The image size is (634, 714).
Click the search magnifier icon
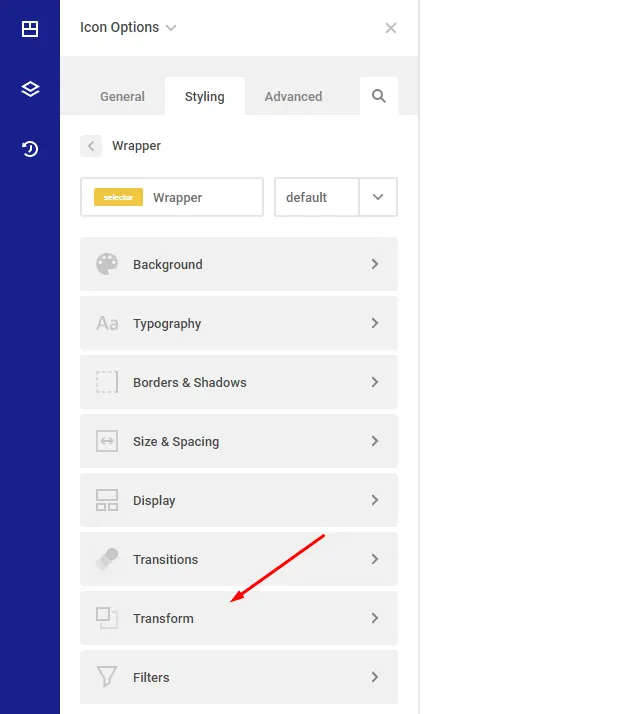tap(379, 96)
